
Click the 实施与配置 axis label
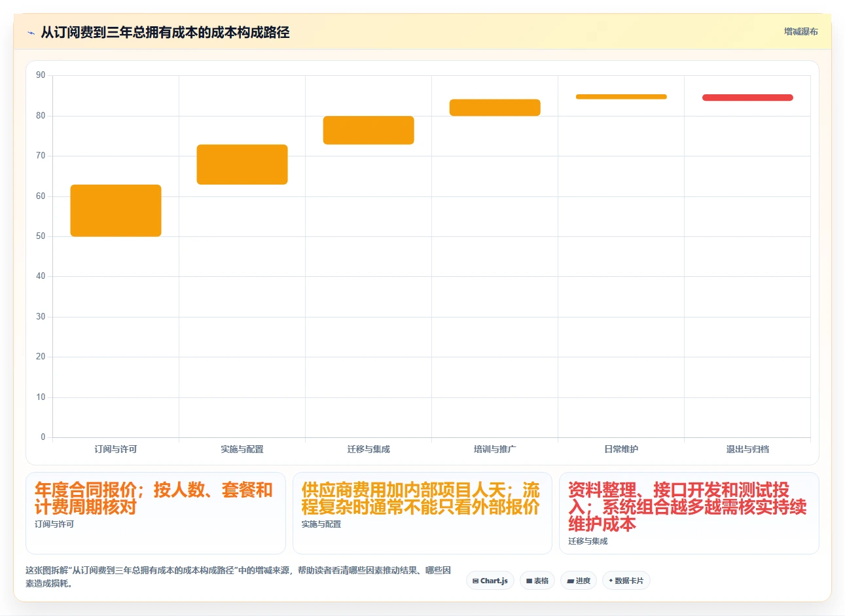(x=242, y=449)
